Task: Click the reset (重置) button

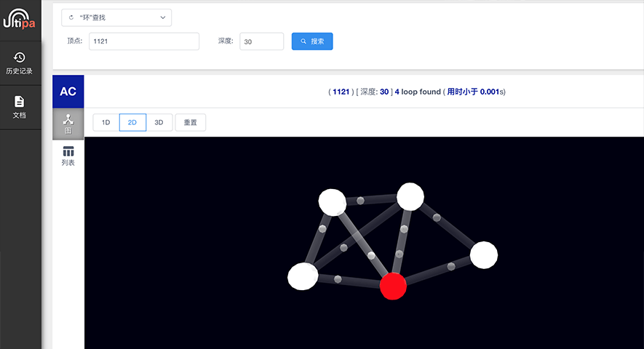Action: (190, 122)
